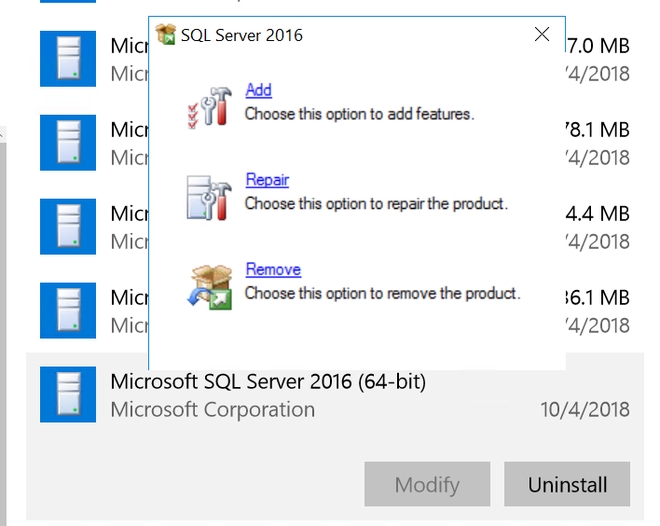This screenshot has height=526, width=660.
Task: Choose the Remove link
Action: click(x=273, y=270)
